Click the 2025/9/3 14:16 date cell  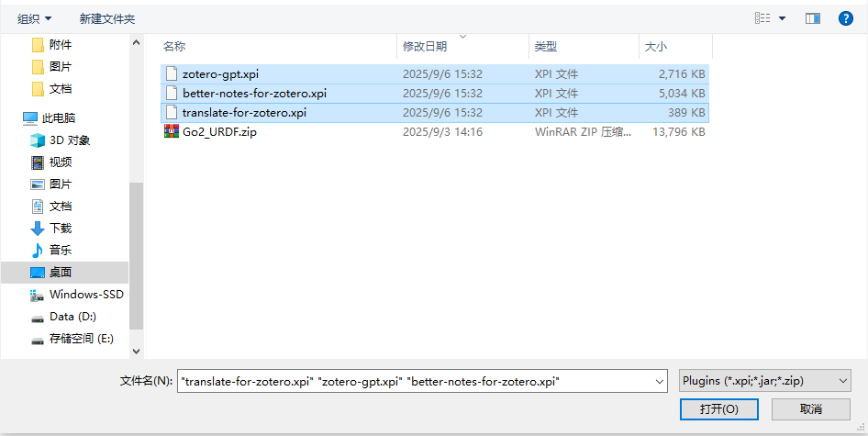point(442,132)
